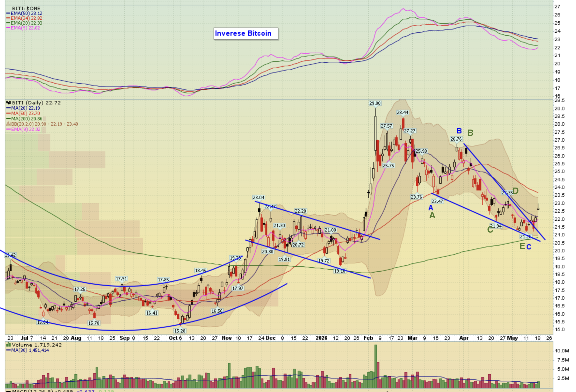
Task: Select the MA(30) 1,451,414 volume legend
Action: [x=28, y=350]
